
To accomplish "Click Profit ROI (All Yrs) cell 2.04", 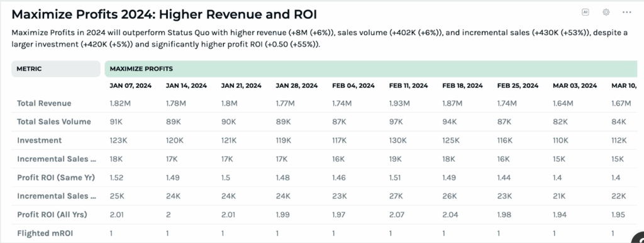I will [x=450, y=215].
